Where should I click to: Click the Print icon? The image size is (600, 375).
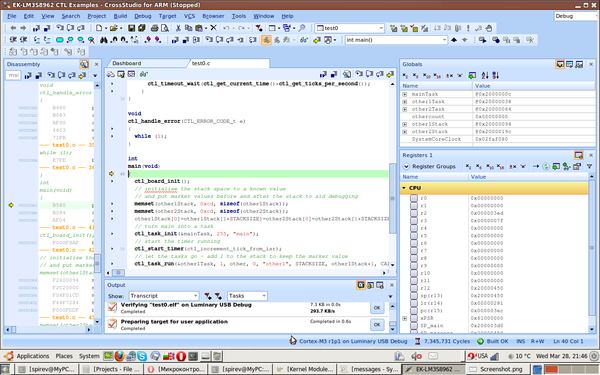(x=155, y=28)
